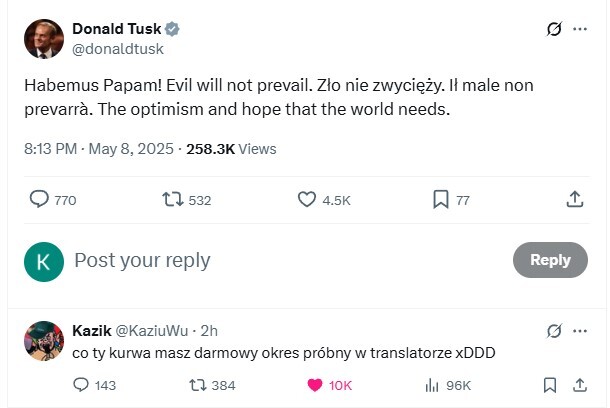Reply to Donald Tusk's post via comment icon
Image resolution: width=610 pixels, height=408 pixels.
(x=40, y=200)
